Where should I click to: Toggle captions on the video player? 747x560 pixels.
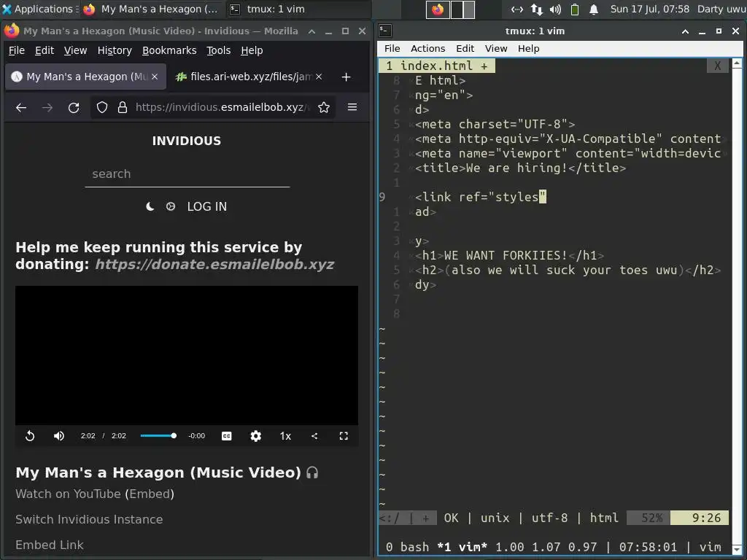click(227, 436)
